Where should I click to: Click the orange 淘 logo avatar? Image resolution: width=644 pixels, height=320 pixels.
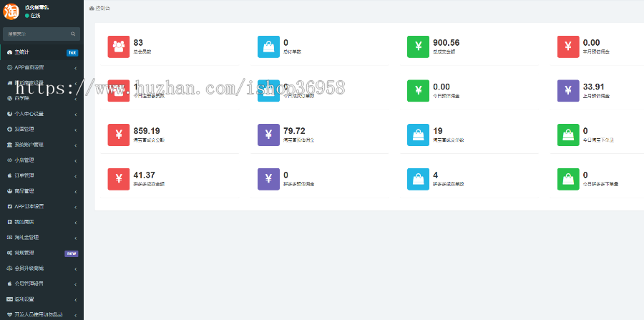[11, 11]
